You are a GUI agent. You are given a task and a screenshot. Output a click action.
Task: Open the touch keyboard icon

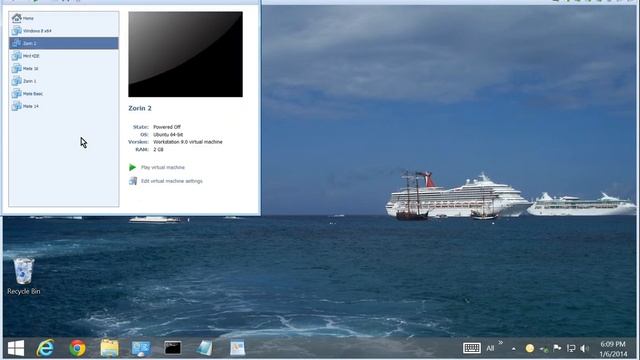point(472,348)
